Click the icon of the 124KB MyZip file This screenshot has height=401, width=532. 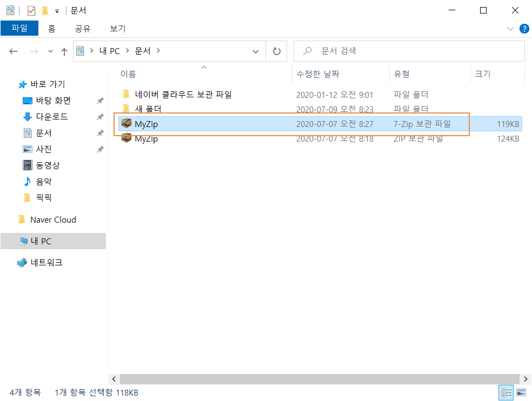point(126,137)
